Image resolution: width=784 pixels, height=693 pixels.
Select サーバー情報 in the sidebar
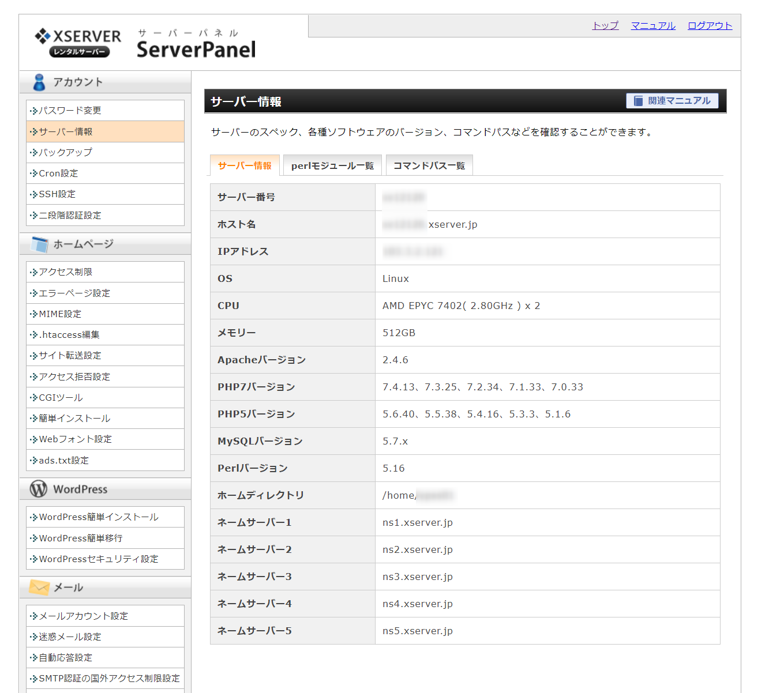(106, 131)
